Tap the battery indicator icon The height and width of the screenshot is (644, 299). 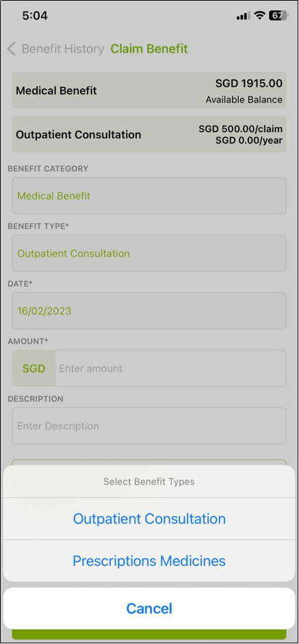[278, 16]
